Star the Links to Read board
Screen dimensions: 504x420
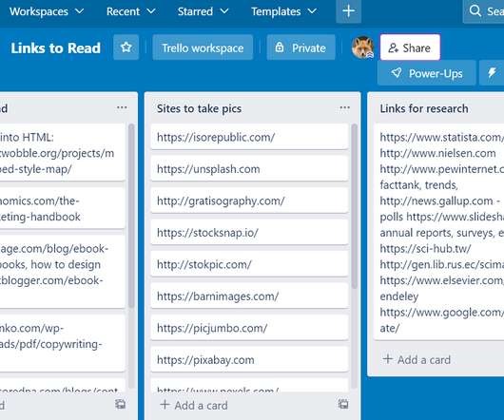(126, 48)
